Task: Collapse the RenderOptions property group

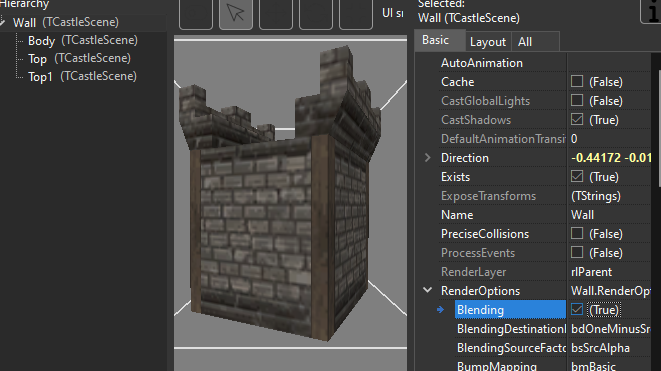Action: [427, 290]
